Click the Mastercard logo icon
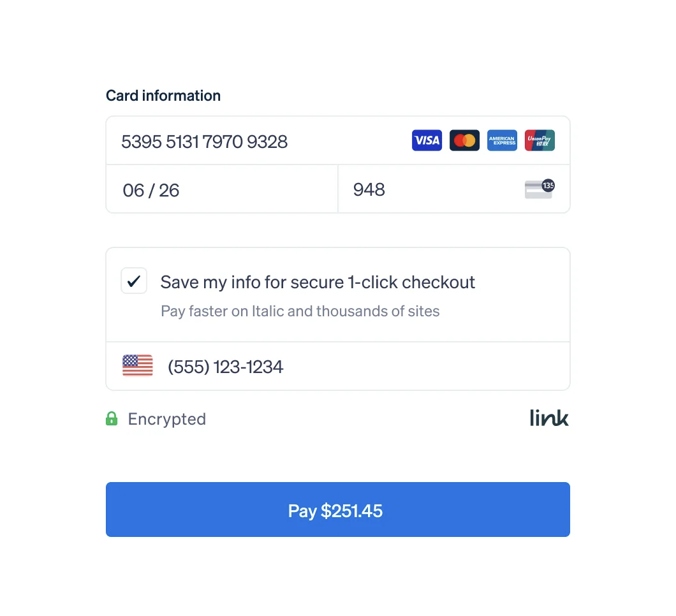676x616 pixels. point(464,140)
